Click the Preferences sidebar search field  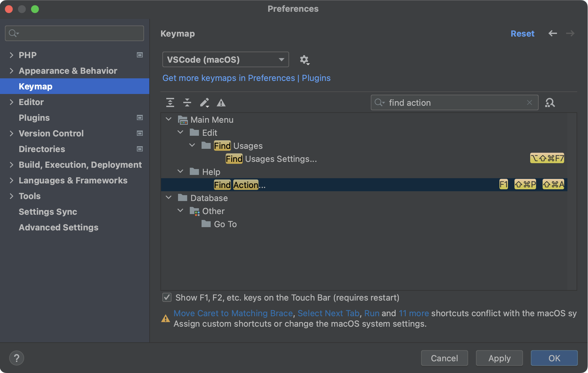point(74,33)
